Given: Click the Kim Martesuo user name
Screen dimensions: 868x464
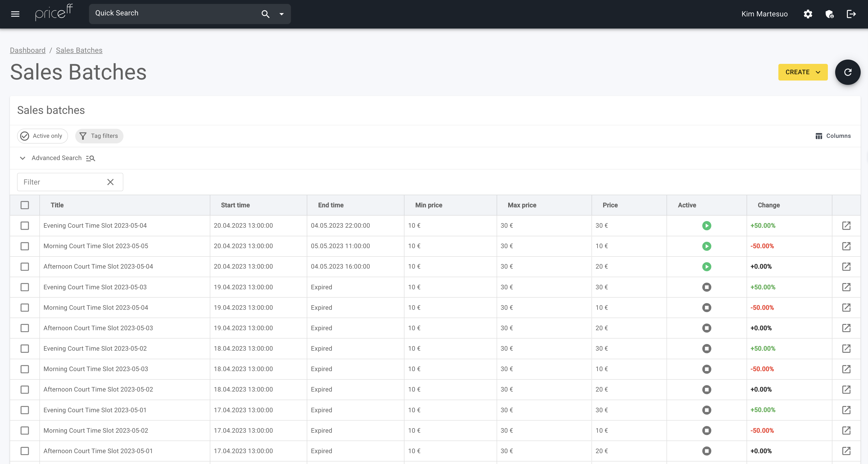Looking at the screenshot, I should click(x=764, y=14).
